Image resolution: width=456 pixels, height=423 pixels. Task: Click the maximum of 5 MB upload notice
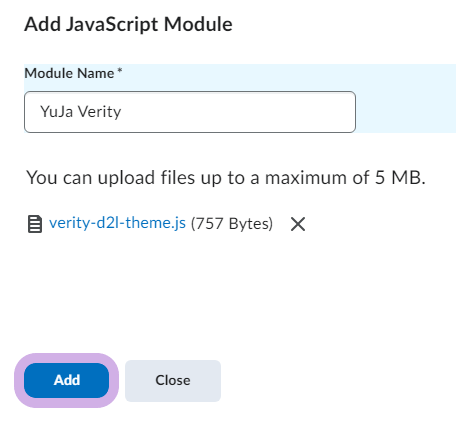[226, 177]
